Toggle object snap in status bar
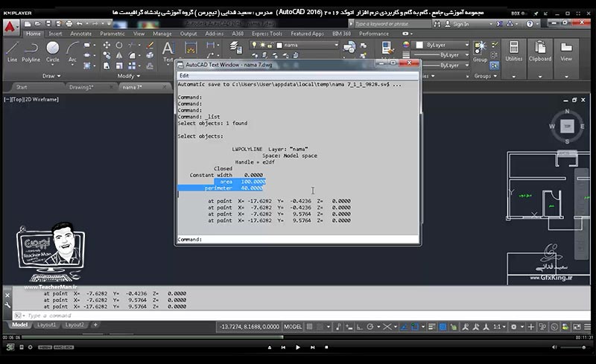The width and height of the screenshot is (596, 364). [415, 327]
